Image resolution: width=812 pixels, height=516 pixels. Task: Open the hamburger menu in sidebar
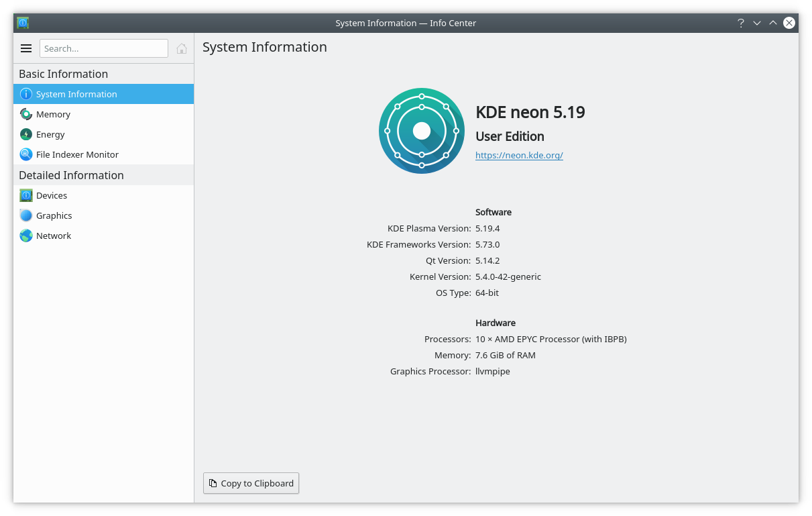tap(26, 48)
